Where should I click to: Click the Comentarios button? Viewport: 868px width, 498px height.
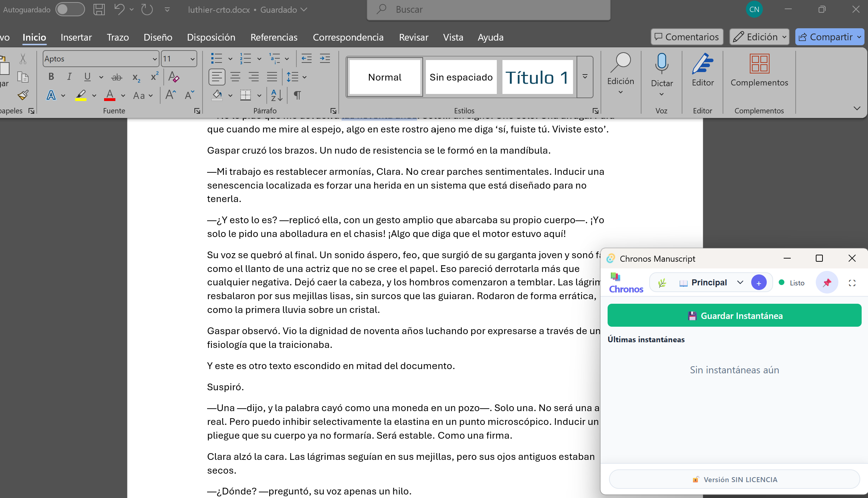(687, 37)
